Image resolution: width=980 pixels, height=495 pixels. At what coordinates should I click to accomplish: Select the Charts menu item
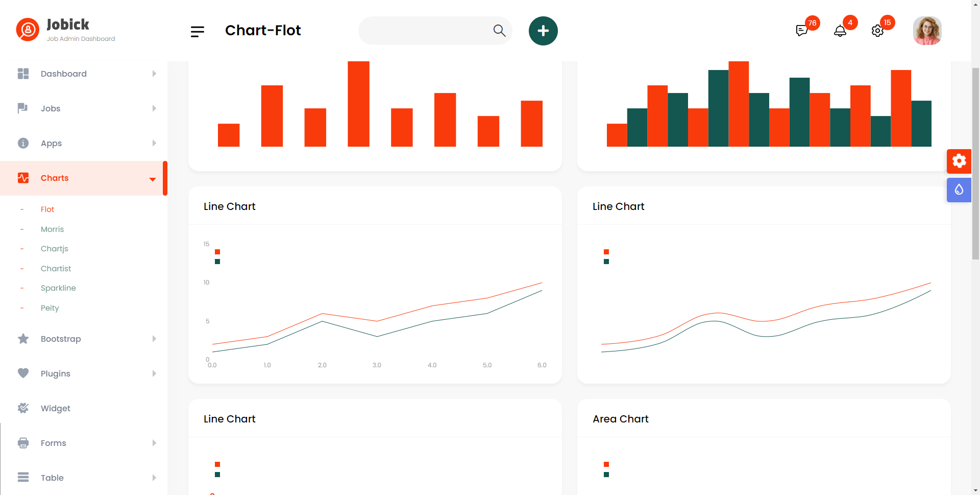click(84, 178)
